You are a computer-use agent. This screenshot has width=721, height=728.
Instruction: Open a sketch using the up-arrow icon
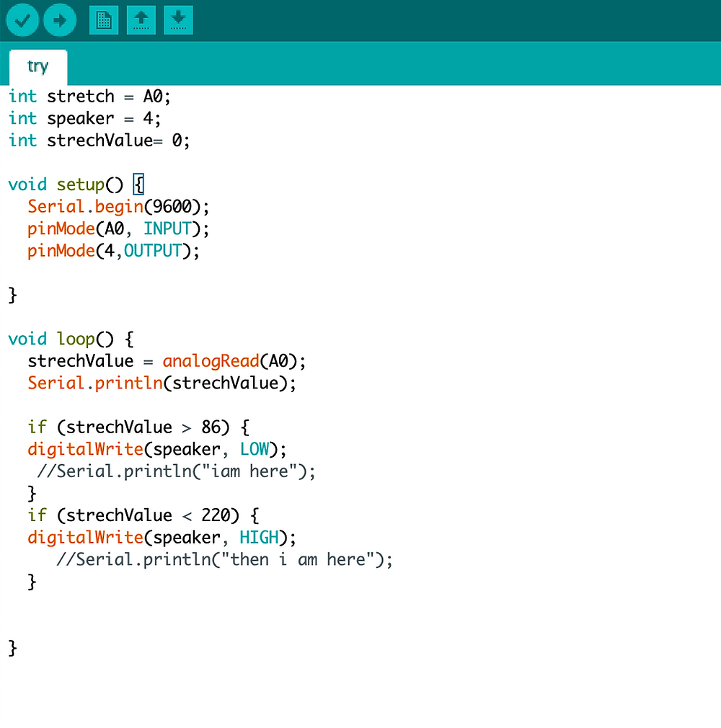141,20
